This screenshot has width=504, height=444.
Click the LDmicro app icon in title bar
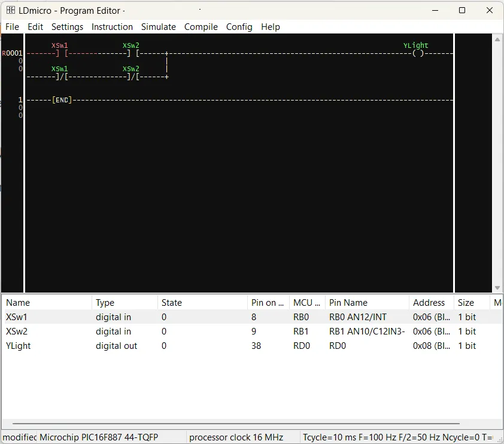(x=11, y=10)
